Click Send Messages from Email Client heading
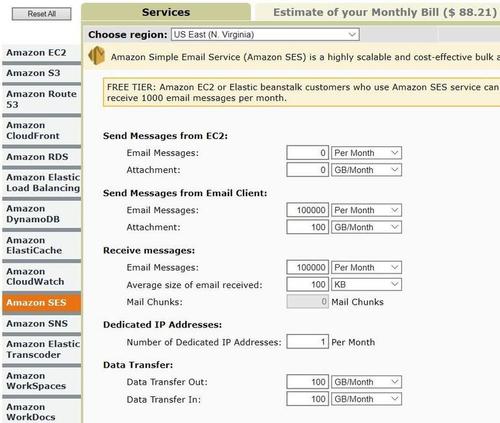This screenshot has height=423, width=500. pos(185,193)
